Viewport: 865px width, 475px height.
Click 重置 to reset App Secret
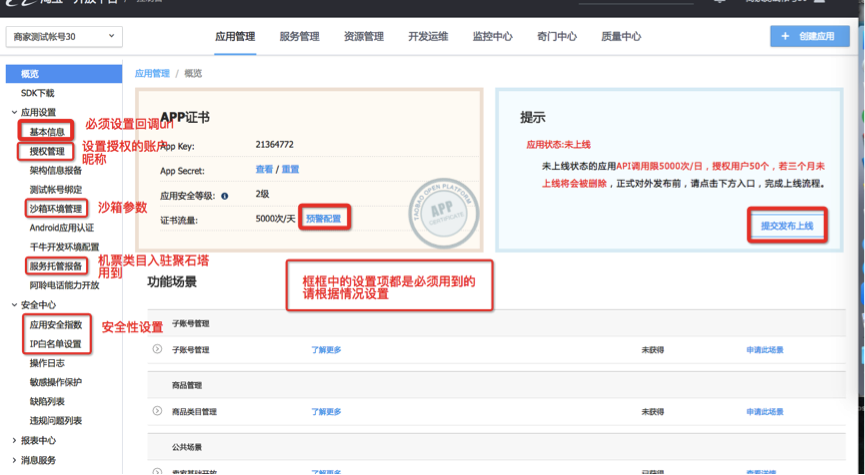[290, 169]
